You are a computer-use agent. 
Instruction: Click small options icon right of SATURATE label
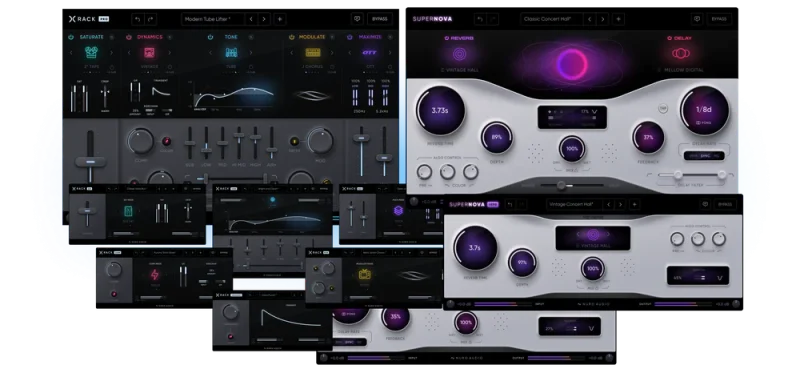(x=112, y=37)
